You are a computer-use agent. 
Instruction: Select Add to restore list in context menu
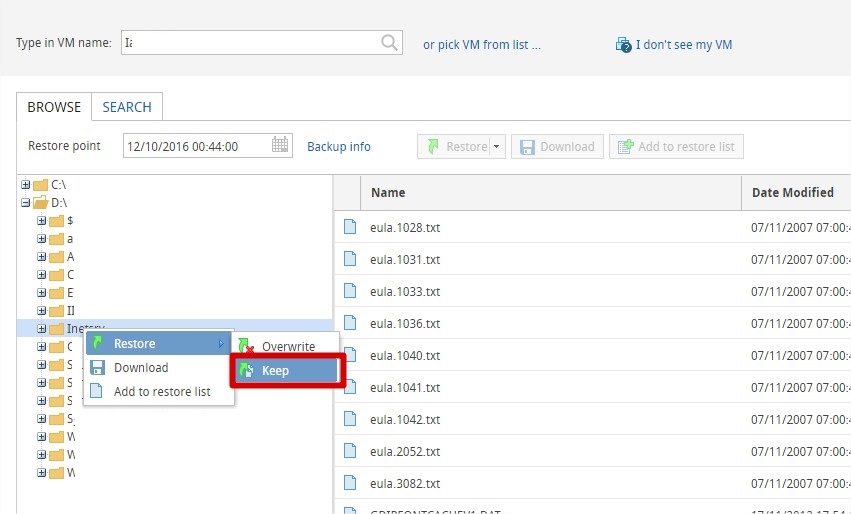pos(162,391)
